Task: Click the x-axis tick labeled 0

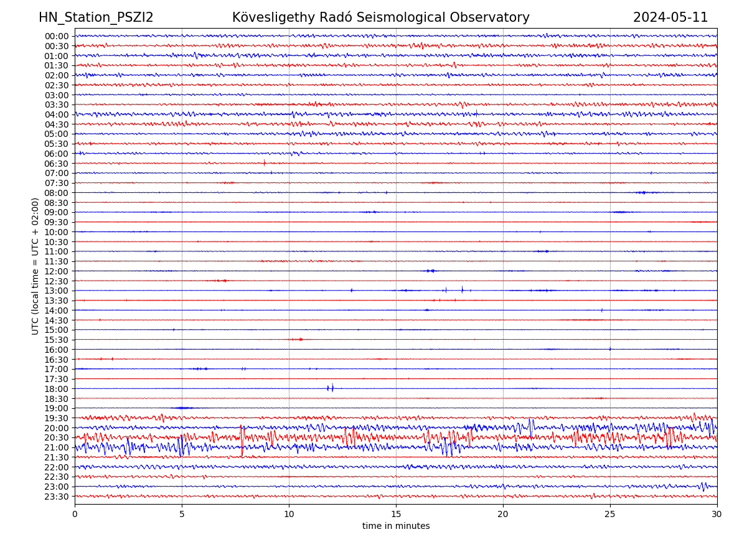Action: click(75, 515)
